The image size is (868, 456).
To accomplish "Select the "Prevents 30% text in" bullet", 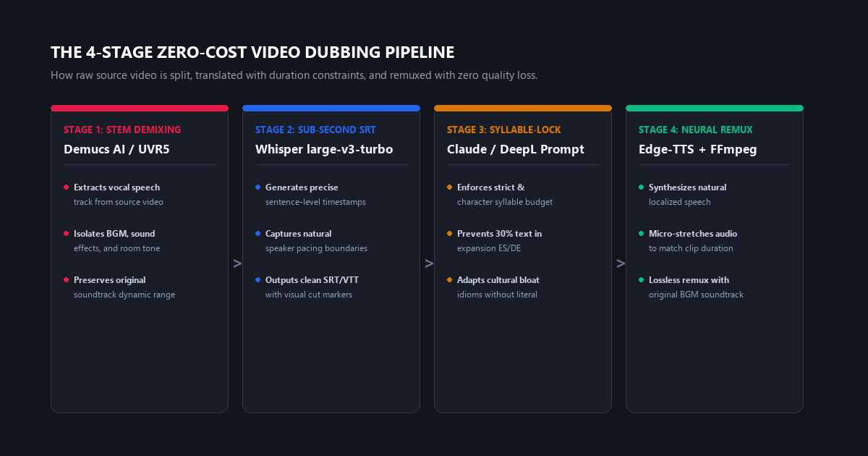I will pos(499,234).
